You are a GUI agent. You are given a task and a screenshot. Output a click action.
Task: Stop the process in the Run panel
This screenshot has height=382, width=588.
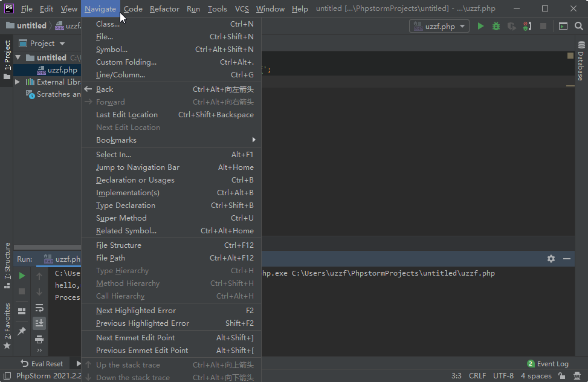22,291
